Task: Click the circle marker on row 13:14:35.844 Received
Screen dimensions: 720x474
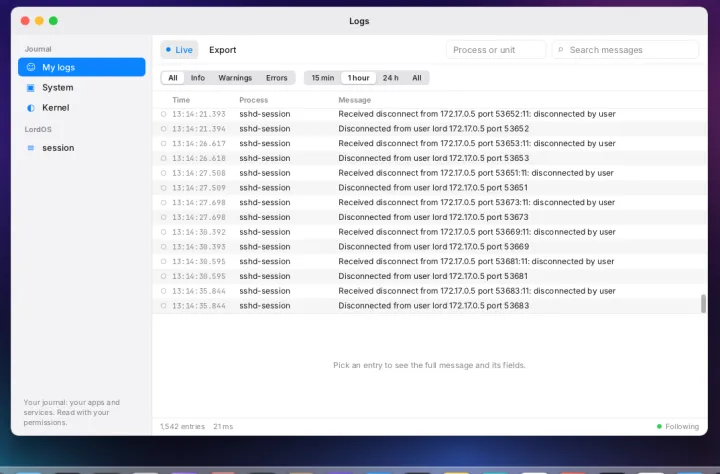Action: coord(163,291)
